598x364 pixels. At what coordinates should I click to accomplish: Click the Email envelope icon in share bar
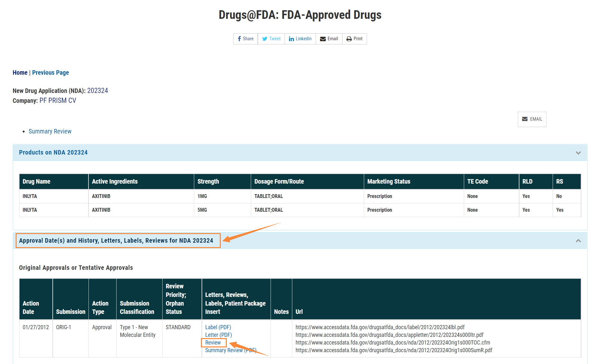click(x=323, y=39)
